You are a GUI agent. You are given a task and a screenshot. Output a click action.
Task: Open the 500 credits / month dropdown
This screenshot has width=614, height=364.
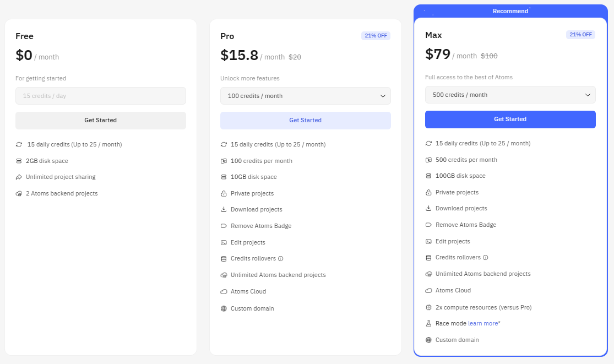[510, 95]
